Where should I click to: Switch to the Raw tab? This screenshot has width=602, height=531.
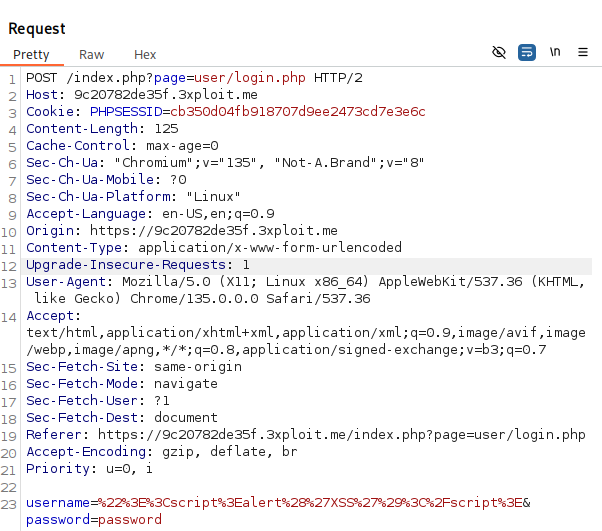92,55
